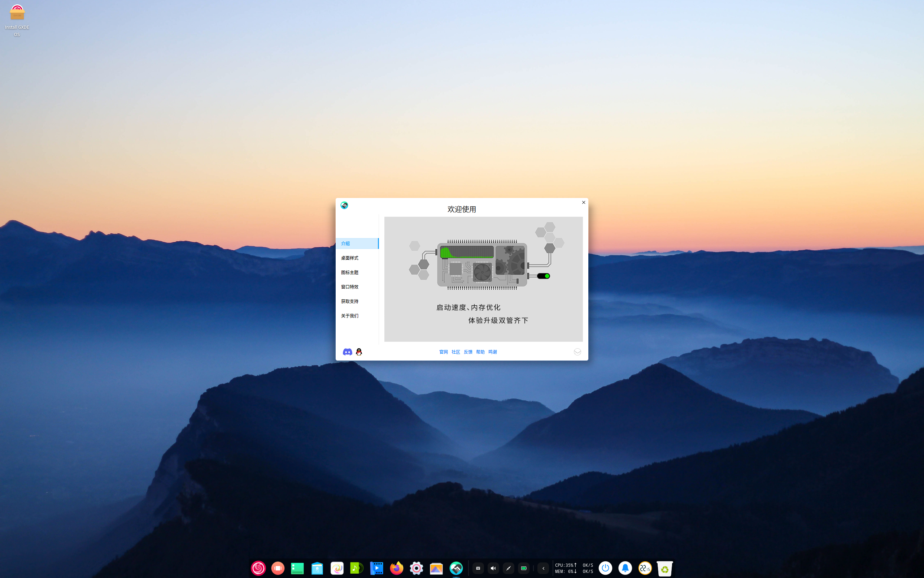Open the 社区 link

coord(456,352)
